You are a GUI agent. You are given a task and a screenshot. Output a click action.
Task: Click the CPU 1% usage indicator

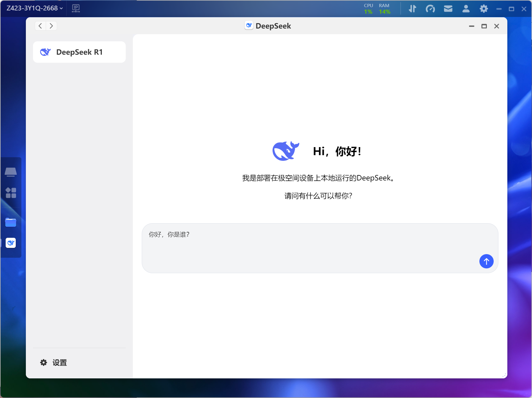[369, 9]
